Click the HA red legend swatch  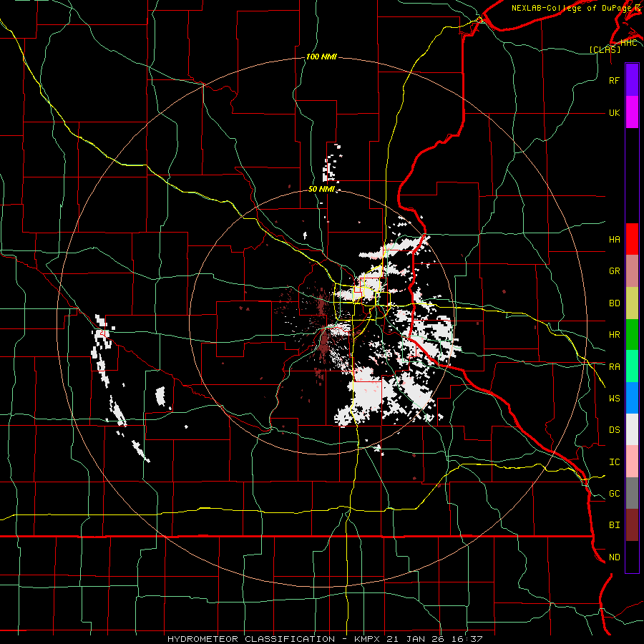click(x=632, y=239)
